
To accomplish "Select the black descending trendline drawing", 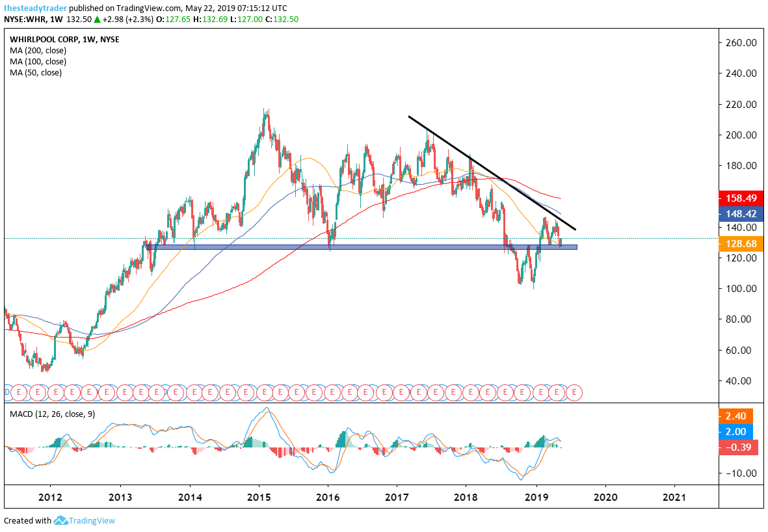I will [491, 172].
